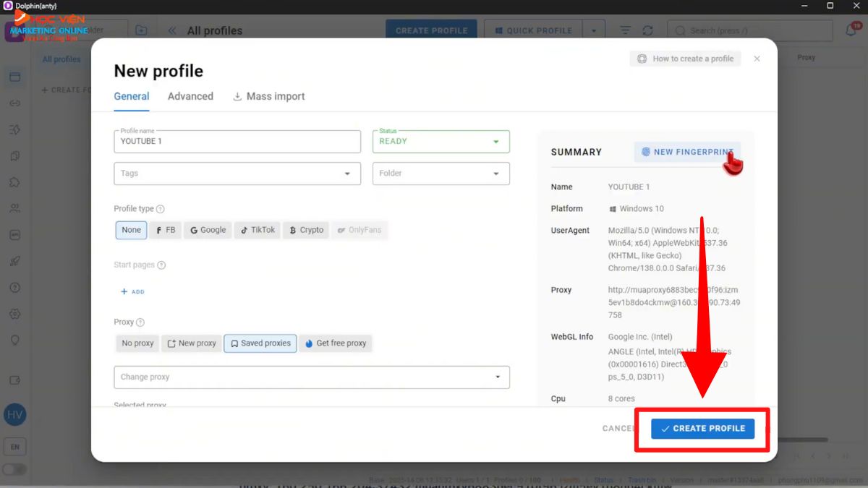Viewport: 868px width, 488px height.
Task: Show Profile type help tooltip icon
Action: point(161,209)
